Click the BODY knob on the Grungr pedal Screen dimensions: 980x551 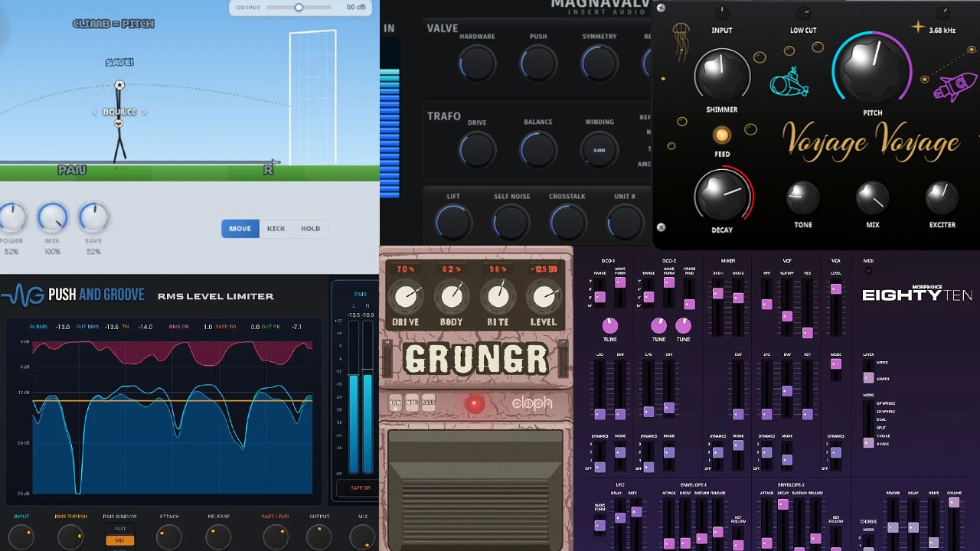pos(452,298)
